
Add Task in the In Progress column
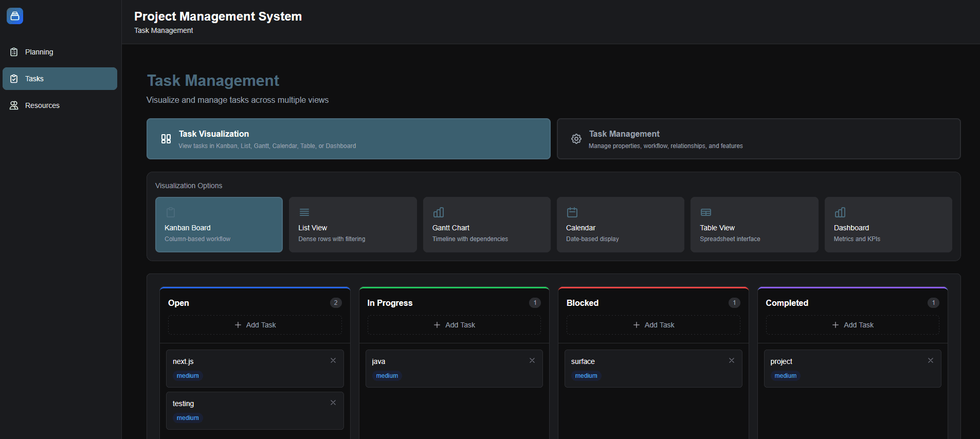(454, 325)
